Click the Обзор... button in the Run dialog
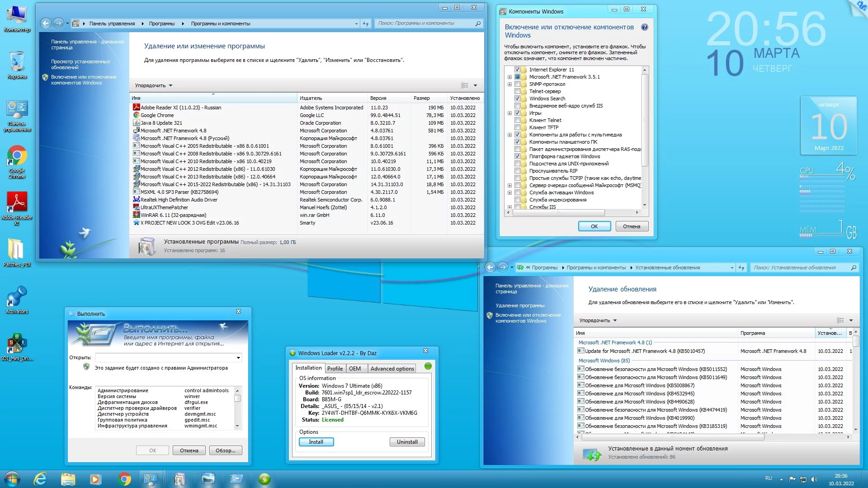Image resolution: width=868 pixels, height=488 pixels. pyautogui.click(x=225, y=450)
